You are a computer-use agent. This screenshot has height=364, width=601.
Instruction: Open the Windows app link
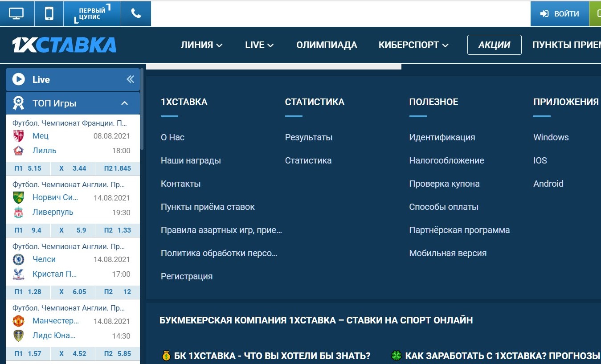click(x=551, y=137)
